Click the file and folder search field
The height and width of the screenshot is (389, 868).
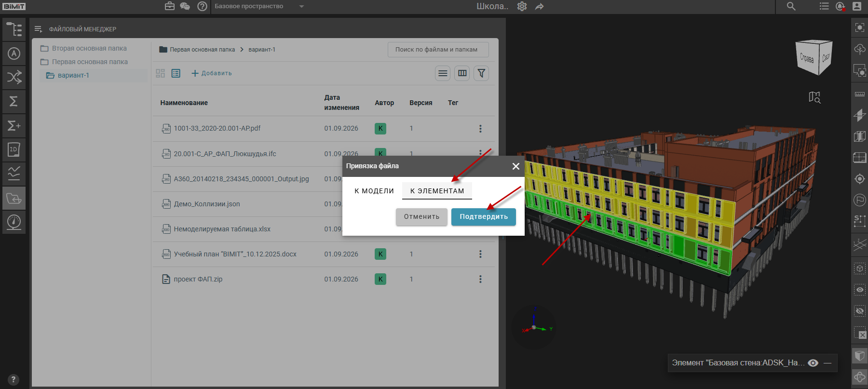pos(438,50)
